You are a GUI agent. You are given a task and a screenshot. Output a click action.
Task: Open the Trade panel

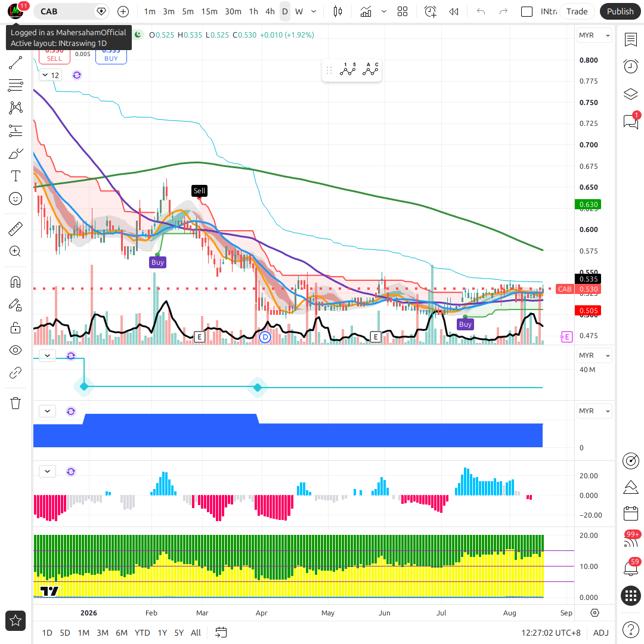(577, 11)
